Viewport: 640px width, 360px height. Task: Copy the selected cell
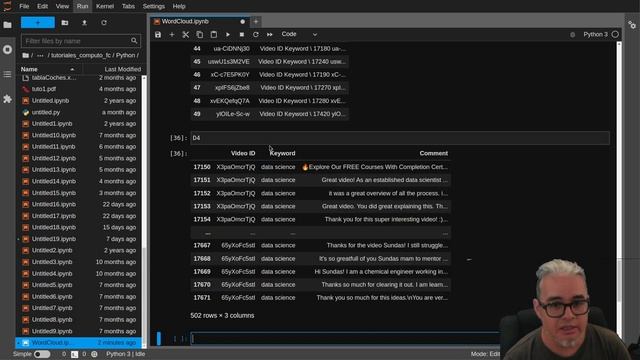coord(200,35)
